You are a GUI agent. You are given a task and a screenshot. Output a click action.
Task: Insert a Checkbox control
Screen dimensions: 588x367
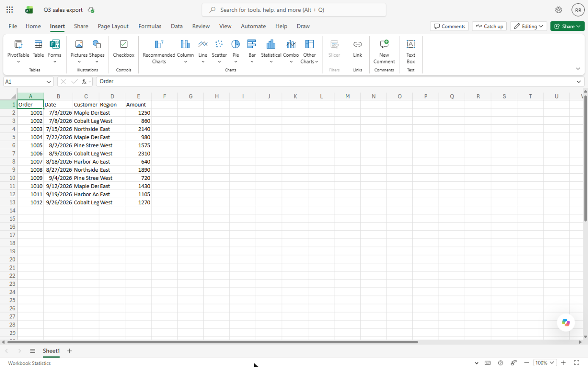[124, 49]
